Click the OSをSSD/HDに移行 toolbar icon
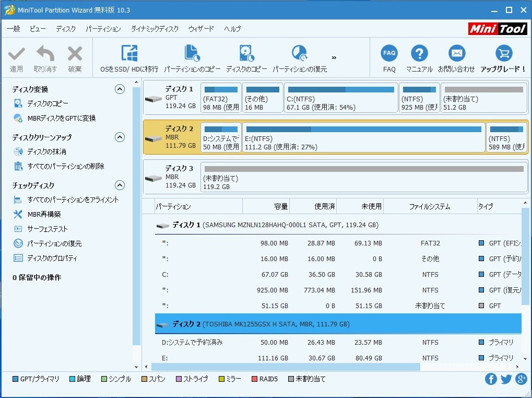The image size is (532, 398). click(x=129, y=54)
